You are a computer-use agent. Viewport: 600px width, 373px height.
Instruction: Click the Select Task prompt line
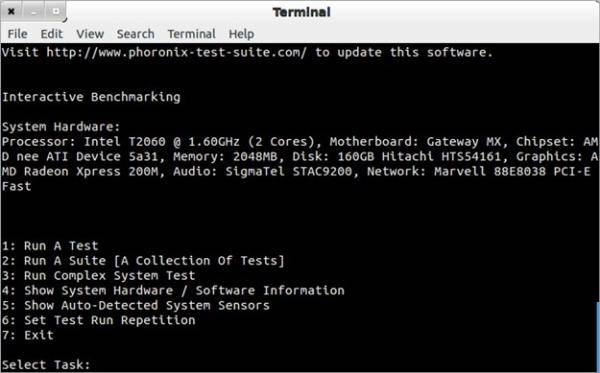tap(46, 365)
